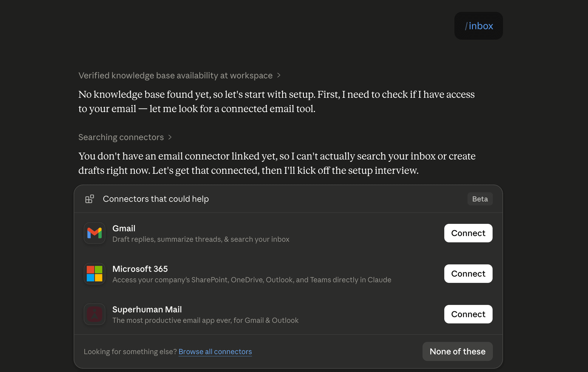Expand the Searching connectors step
This screenshot has width=588, height=372.
point(125,137)
